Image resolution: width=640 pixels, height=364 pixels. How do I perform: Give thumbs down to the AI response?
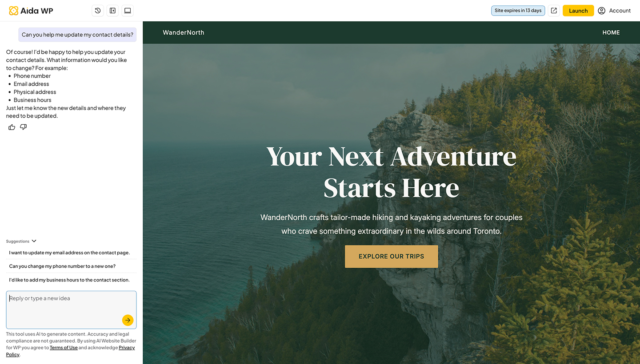click(x=24, y=127)
